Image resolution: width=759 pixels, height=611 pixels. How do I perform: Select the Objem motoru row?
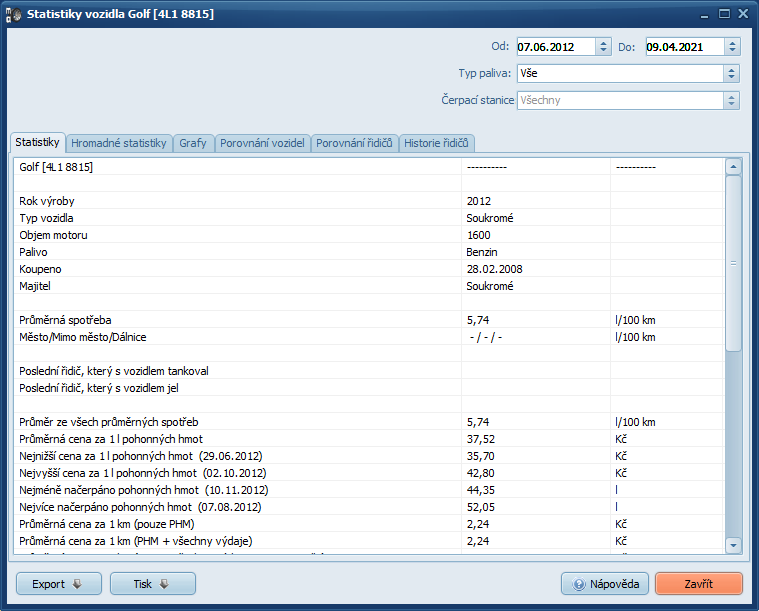point(369,235)
